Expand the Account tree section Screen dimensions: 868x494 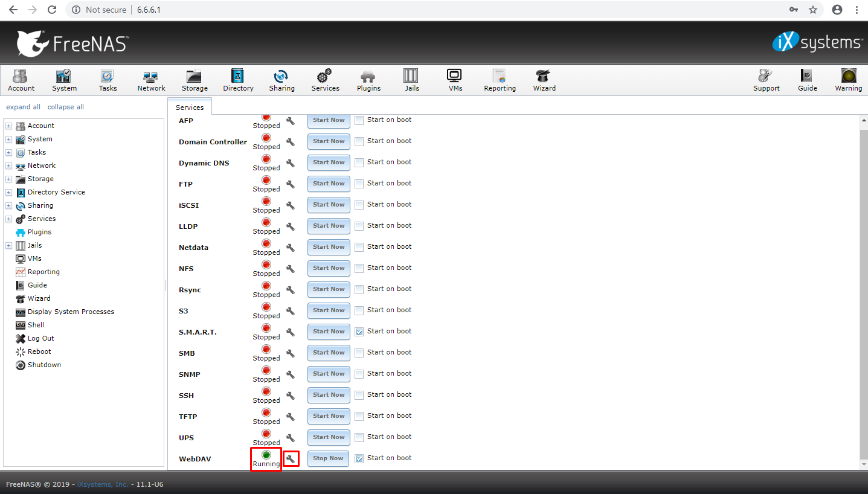[8, 125]
